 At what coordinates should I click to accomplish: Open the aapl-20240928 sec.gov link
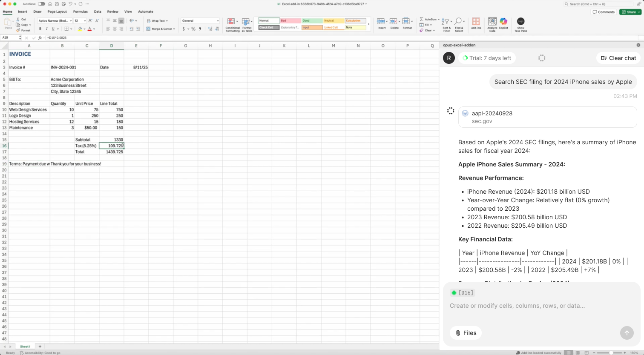(548, 117)
